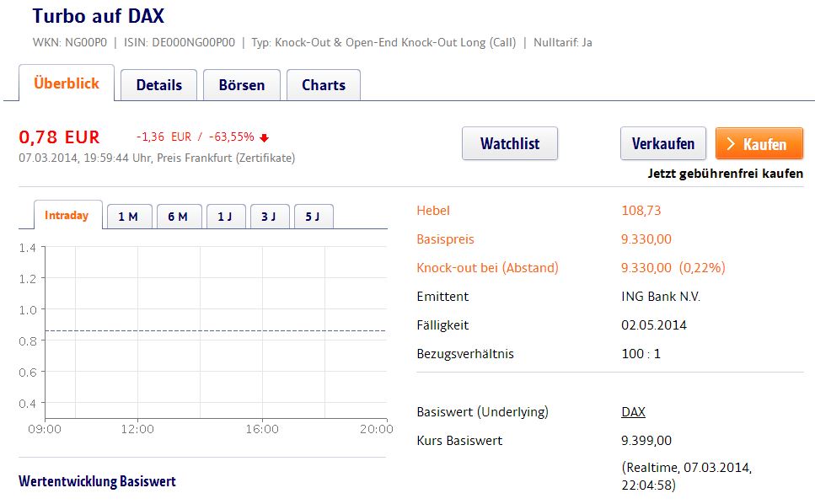Click the orange Hebel label

[x=432, y=211]
